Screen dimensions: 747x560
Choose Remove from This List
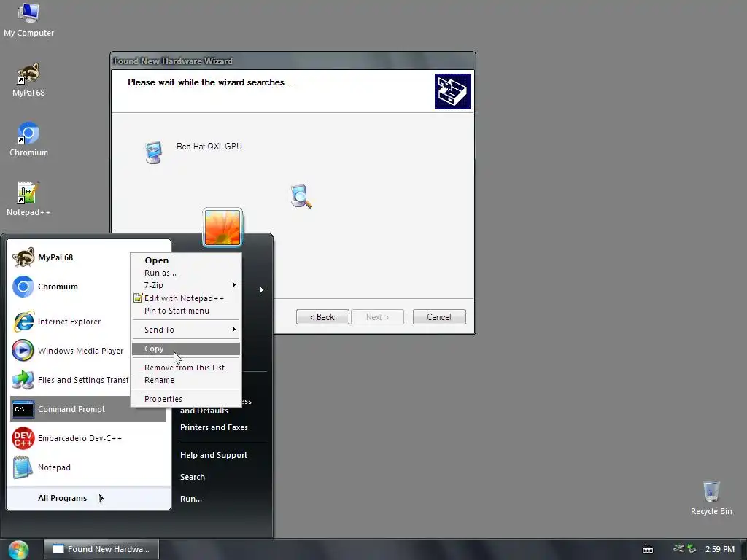[186, 367]
